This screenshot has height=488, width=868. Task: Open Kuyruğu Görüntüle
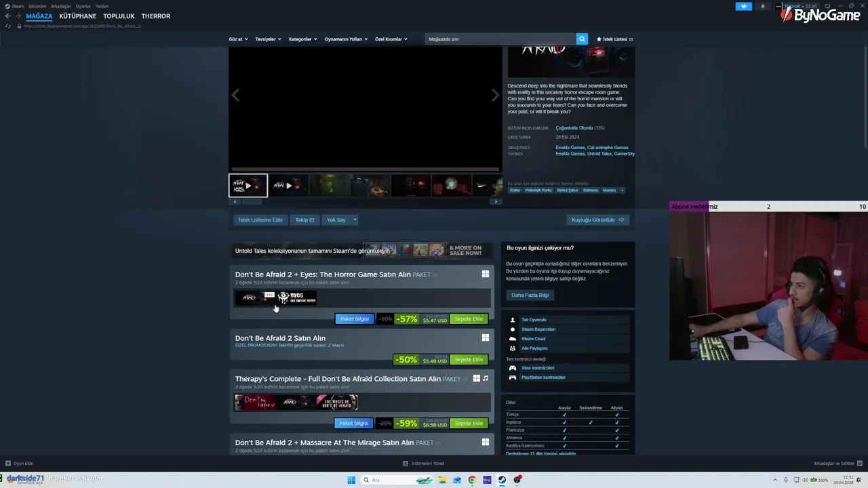pos(597,220)
